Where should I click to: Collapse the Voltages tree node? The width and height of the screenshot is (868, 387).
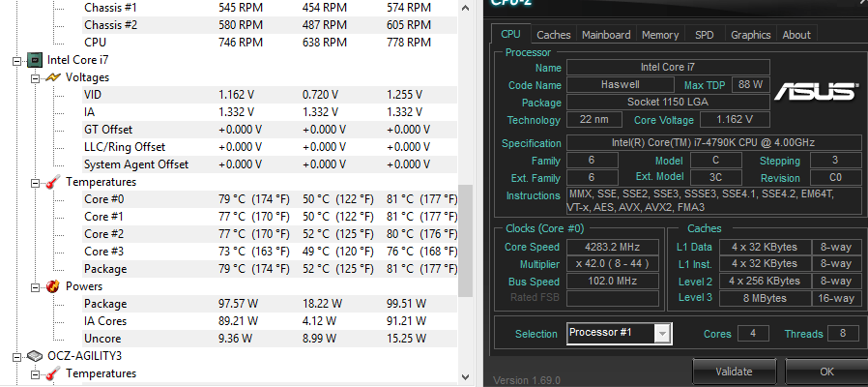point(36,77)
